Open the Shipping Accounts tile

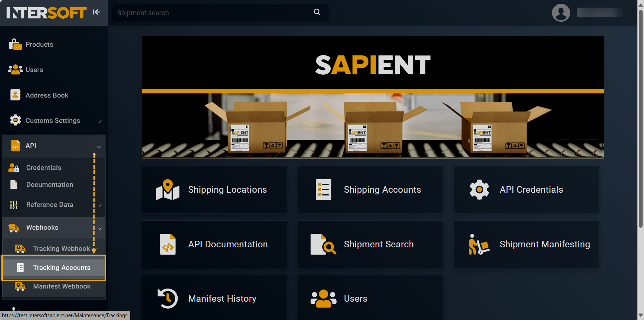[x=370, y=190]
